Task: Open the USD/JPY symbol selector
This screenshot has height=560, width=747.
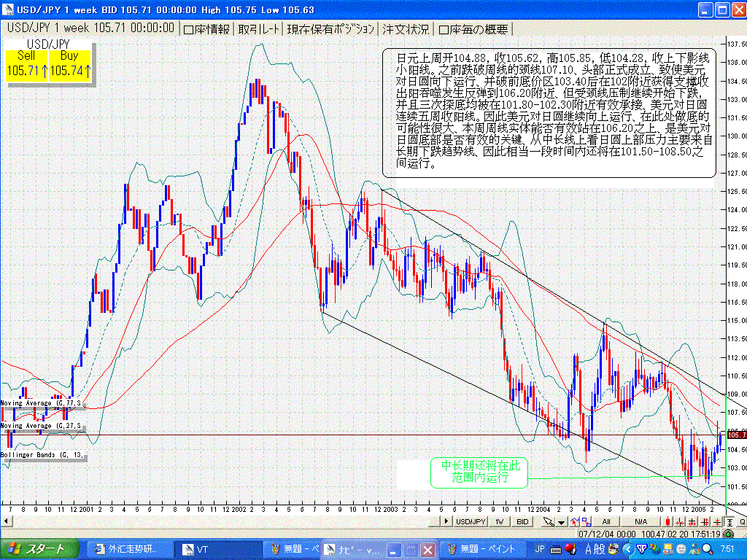Action: 471,521
